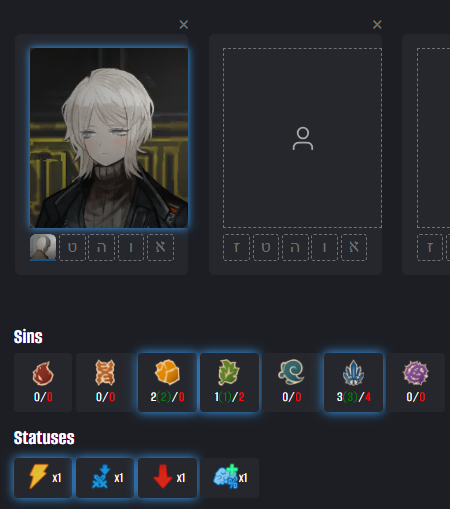
Task: Click the blue crossed-swords down-arrow status
Action: (105, 478)
